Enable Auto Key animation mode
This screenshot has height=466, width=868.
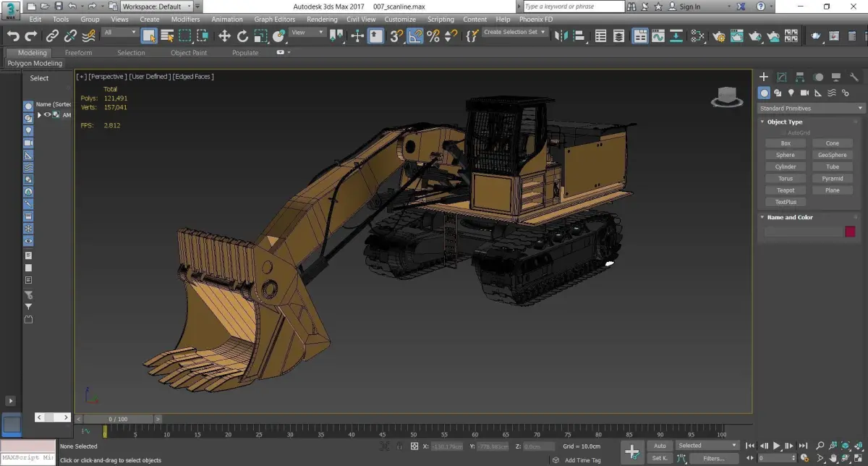[x=660, y=446]
